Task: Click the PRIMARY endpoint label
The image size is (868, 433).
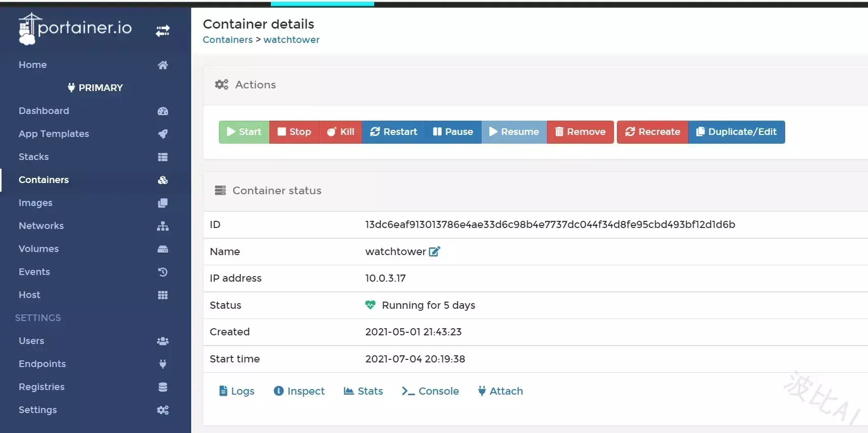Action: coord(101,87)
